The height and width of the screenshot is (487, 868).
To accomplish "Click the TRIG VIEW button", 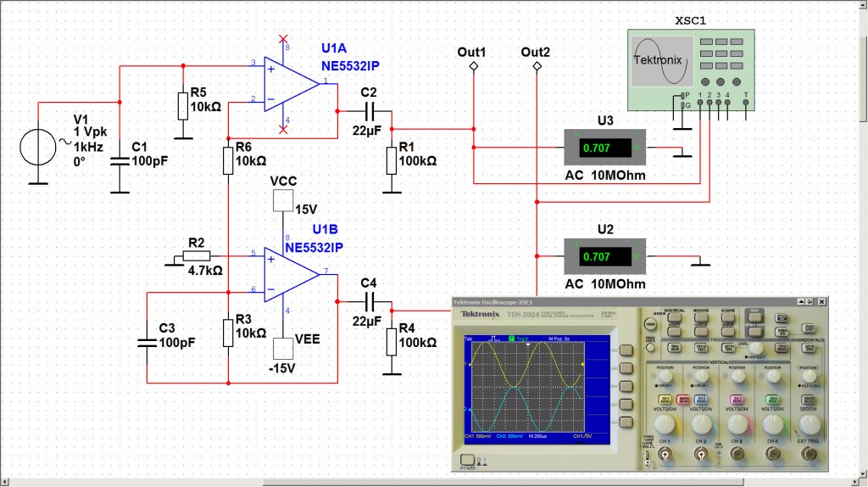I will (674, 348).
